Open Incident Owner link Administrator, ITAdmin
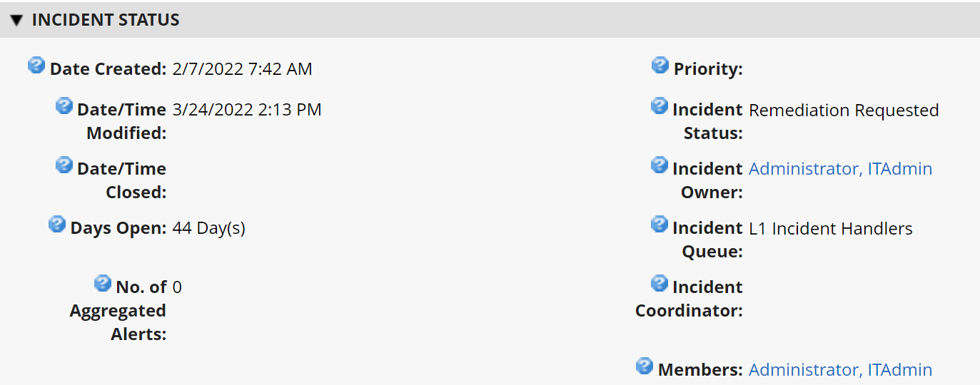 coord(840,169)
